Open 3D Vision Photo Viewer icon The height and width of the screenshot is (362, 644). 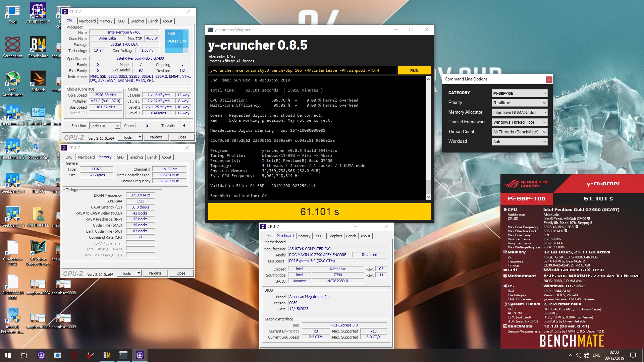[38, 253]
